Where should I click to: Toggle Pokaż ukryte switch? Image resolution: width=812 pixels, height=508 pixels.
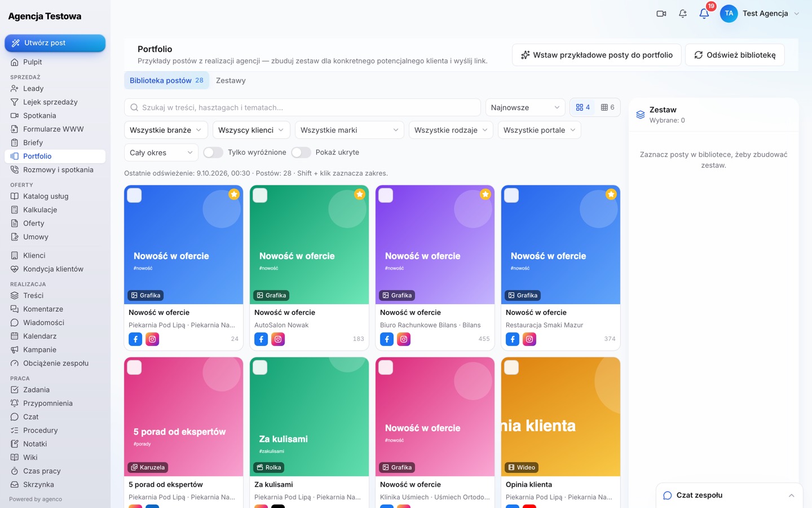tap(301, 152)
